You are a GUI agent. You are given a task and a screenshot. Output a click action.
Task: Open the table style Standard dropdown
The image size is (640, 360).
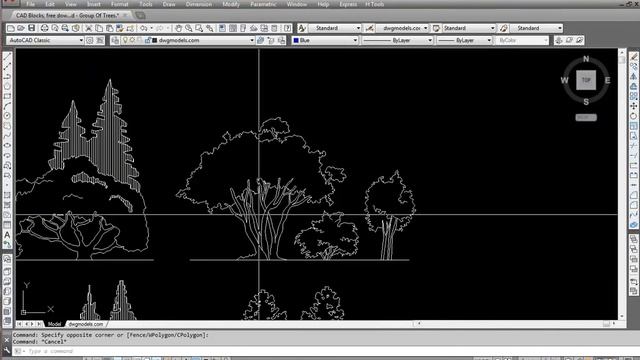469,28
